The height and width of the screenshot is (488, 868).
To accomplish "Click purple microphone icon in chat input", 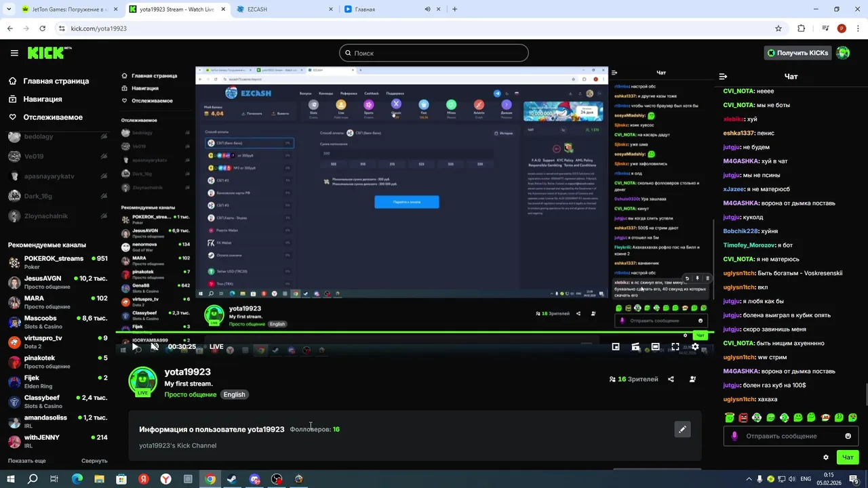I will 734,436.
